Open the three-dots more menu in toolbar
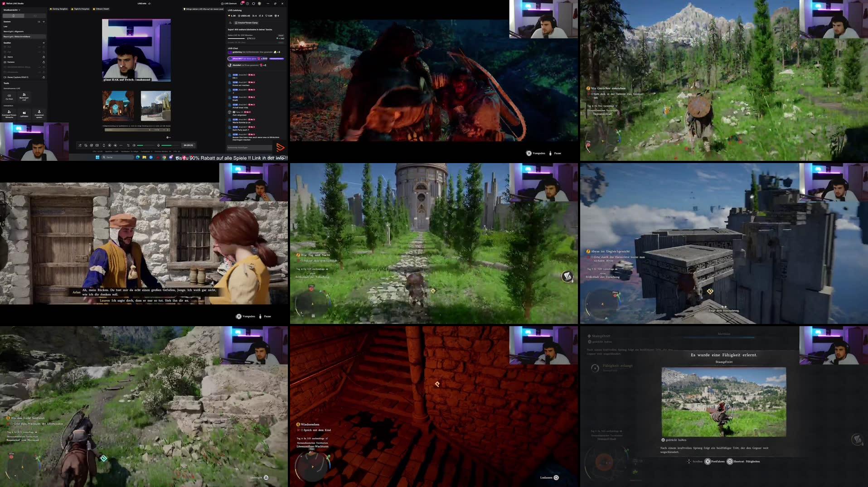868x487 pixels. 121,145
